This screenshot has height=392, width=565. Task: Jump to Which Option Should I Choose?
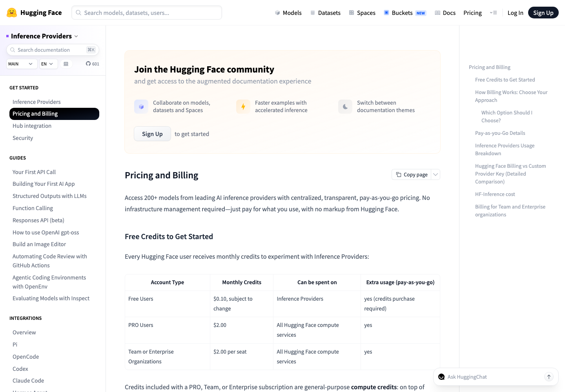507,117
